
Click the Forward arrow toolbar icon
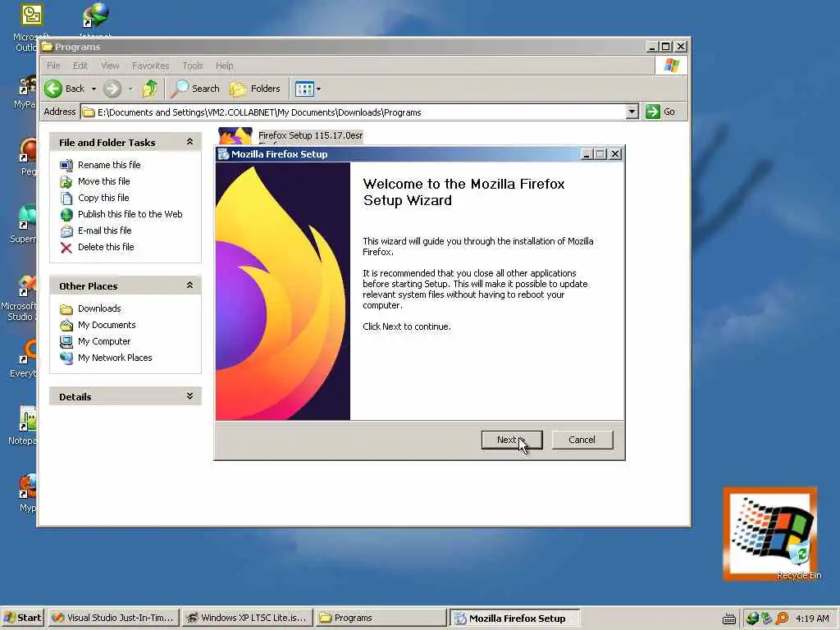(112, 89)
